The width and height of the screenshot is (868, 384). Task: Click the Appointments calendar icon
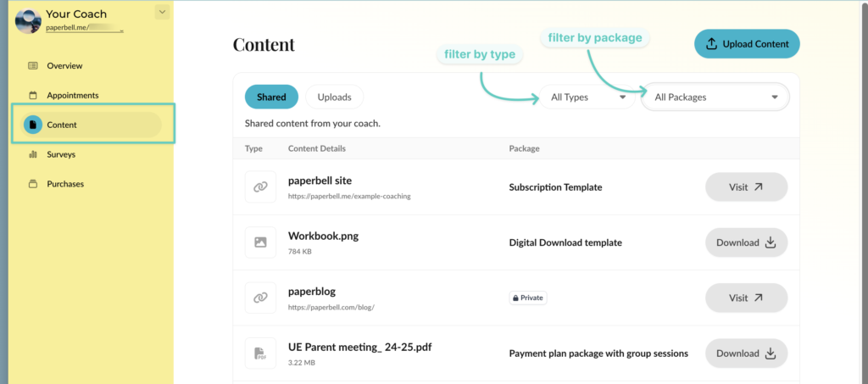33,95
